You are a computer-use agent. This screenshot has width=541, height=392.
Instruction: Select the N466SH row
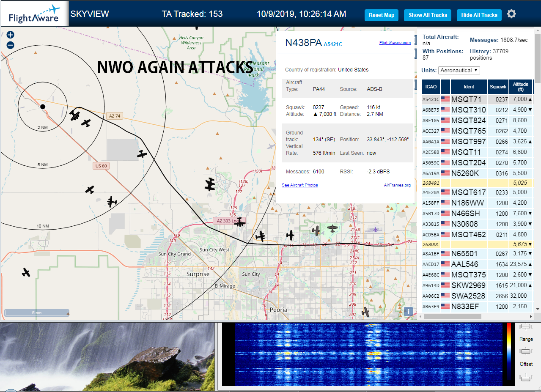click(x=477, y=213)
